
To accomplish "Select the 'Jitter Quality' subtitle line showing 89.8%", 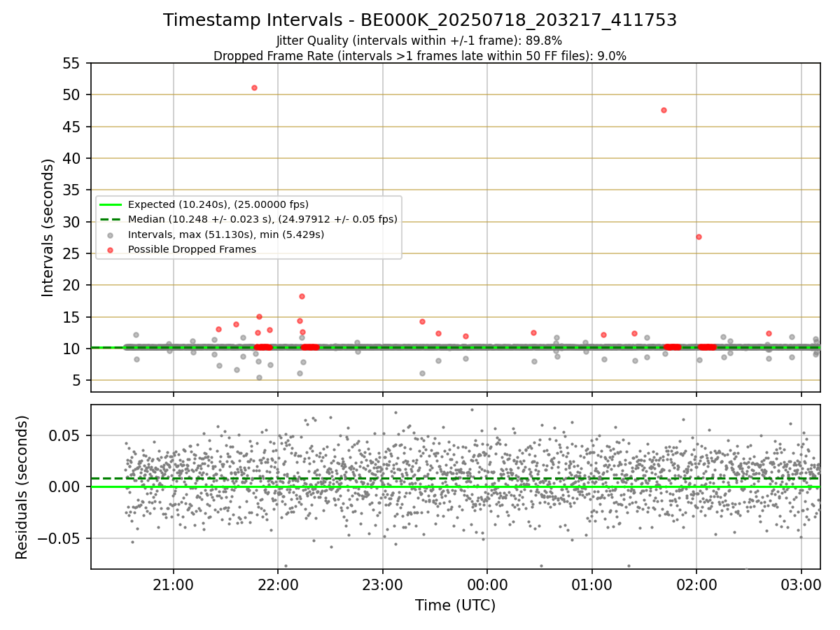I will [419, 41].
